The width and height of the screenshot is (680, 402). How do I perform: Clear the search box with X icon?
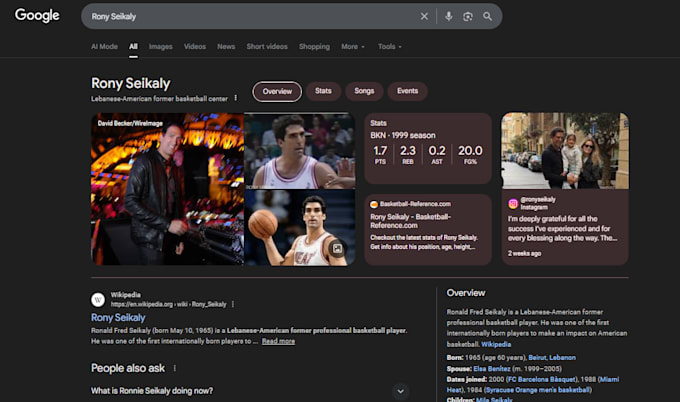424,16
